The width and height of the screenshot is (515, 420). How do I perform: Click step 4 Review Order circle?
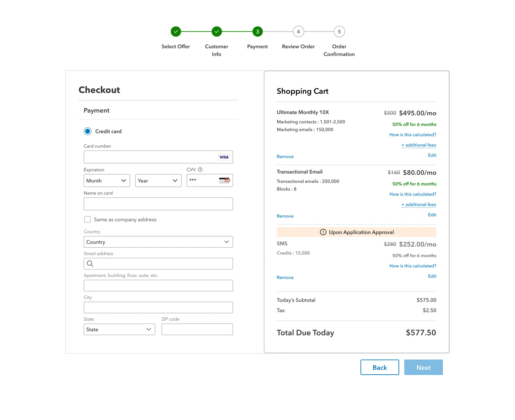(298, 32)
